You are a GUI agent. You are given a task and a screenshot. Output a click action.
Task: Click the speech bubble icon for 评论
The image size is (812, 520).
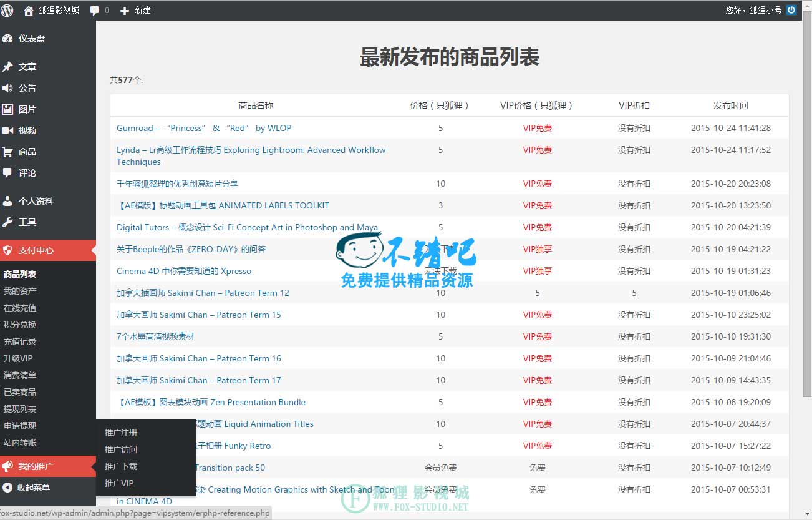[7, 173]
